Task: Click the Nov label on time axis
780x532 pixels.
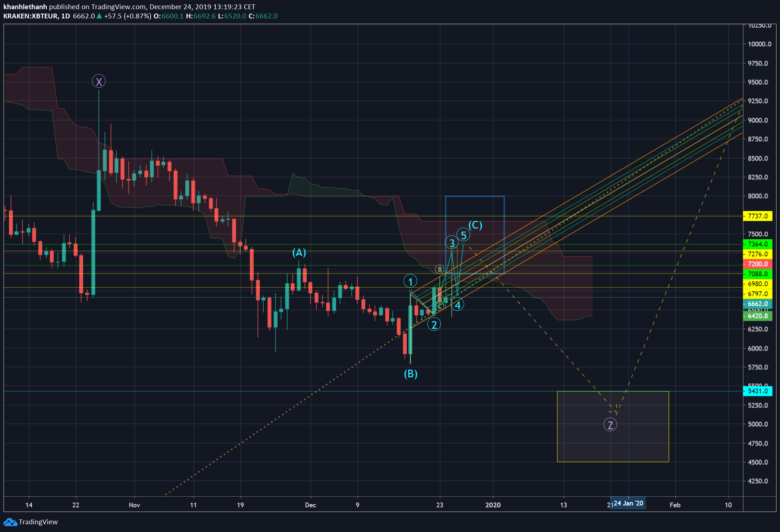Action: (x=134, y=505)
